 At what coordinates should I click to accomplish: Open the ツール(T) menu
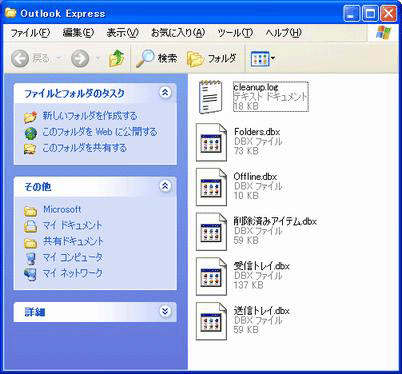[235, 33]
